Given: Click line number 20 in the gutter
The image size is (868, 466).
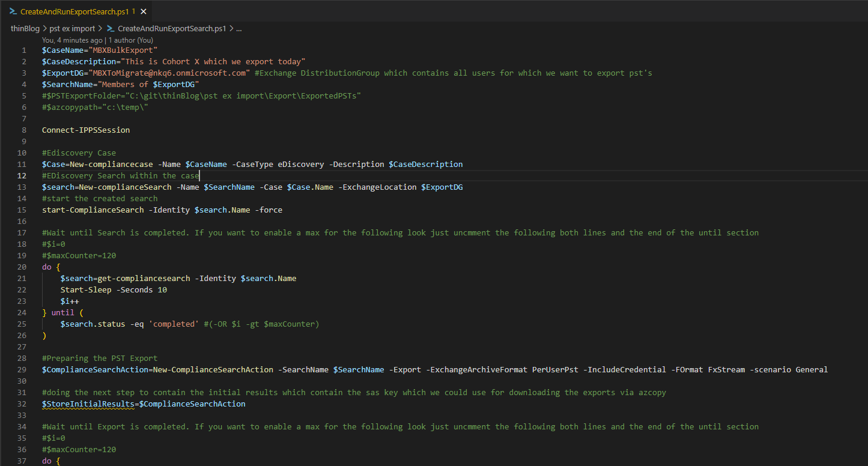Looking at the screenshot, I should coord(22,267).
